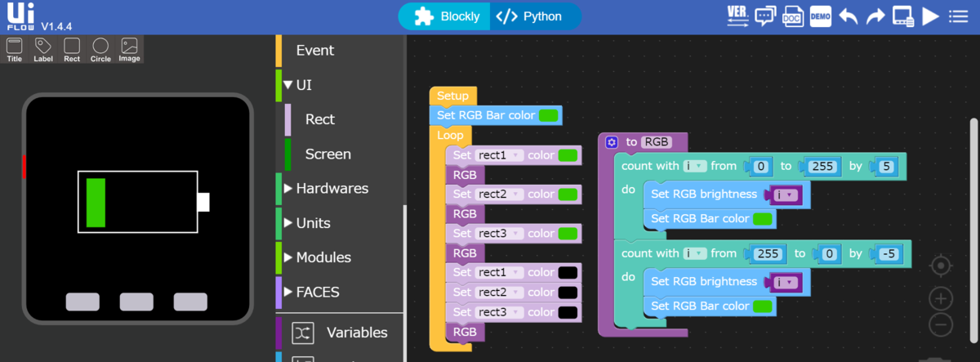Screen dimensions: 980x362
Task: Open the hamburger list menu icon
Action: (957, 16)
